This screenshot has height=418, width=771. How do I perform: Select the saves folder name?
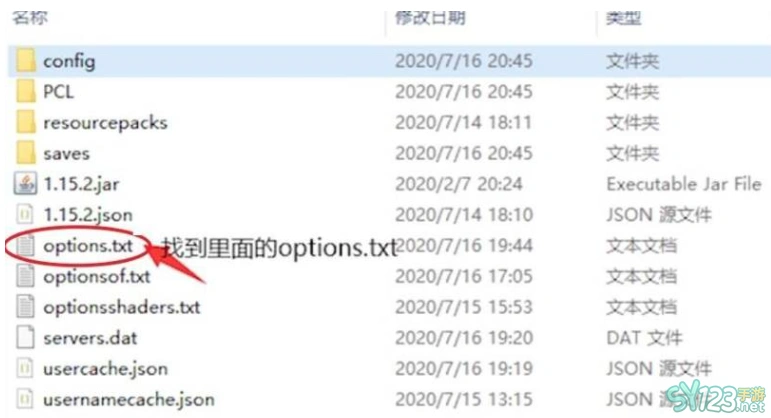coord(66,153)
